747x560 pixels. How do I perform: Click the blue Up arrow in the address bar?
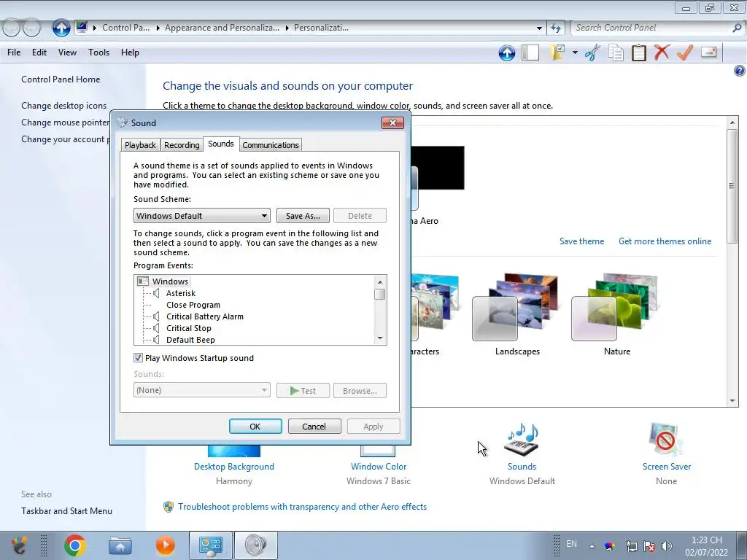point(61,28)
